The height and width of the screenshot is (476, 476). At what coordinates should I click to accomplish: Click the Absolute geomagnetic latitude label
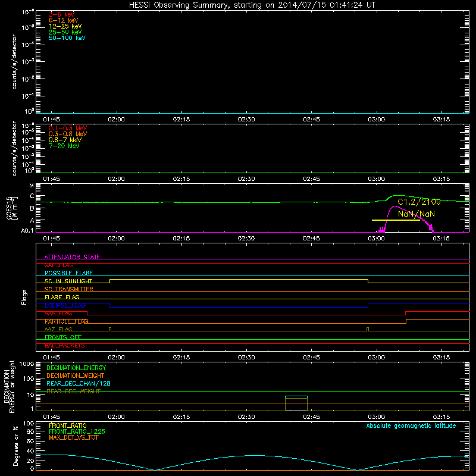tap(411, 425)
